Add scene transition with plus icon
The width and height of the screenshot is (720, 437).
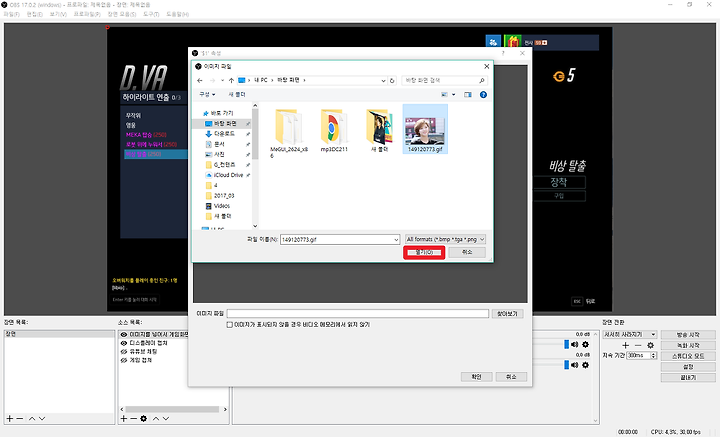tap(625, 345)
